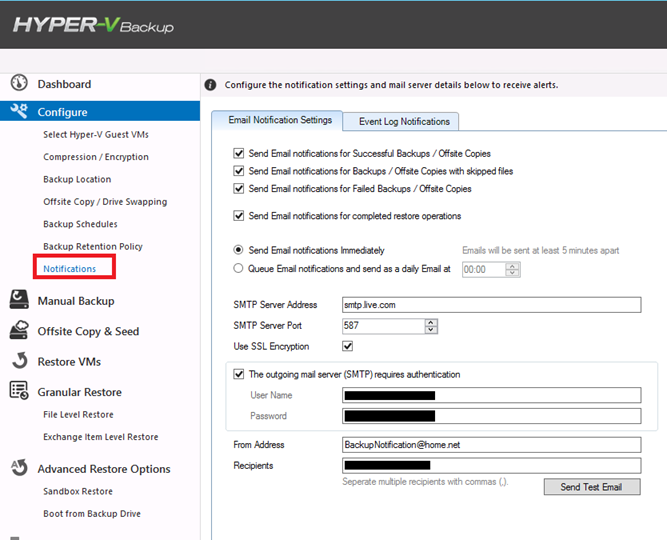Viewport: 667px width, 540px height.
Task: Click the Password field
Action: [491, 416]
